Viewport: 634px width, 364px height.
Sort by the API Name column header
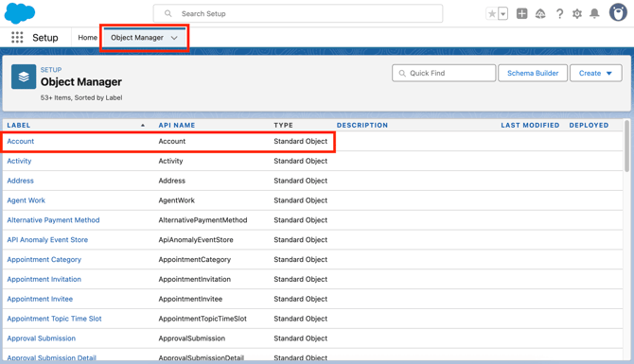(177, 125)
